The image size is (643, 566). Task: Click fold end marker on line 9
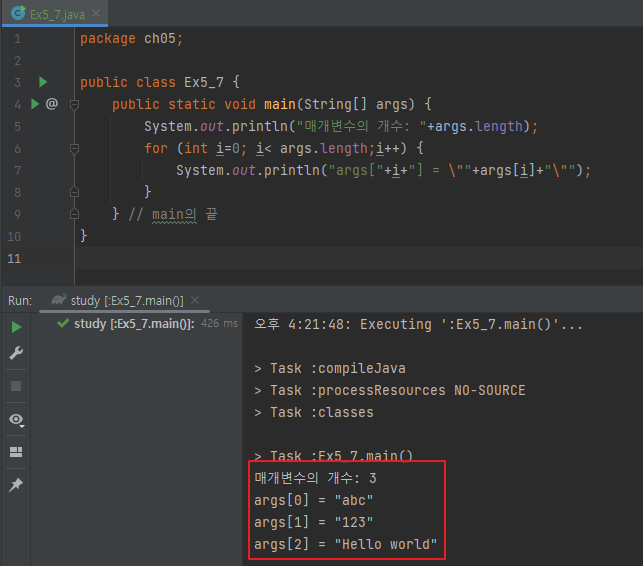pos(74,214)
